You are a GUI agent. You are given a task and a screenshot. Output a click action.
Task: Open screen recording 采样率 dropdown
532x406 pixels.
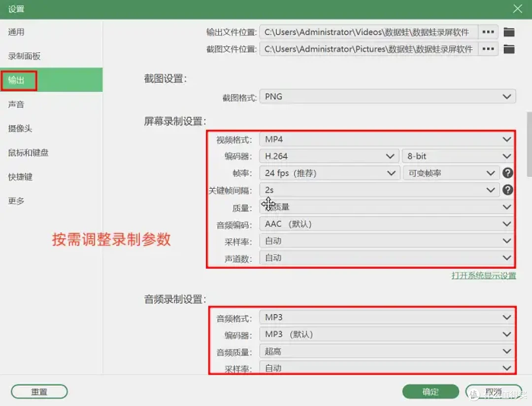(387, 241)
